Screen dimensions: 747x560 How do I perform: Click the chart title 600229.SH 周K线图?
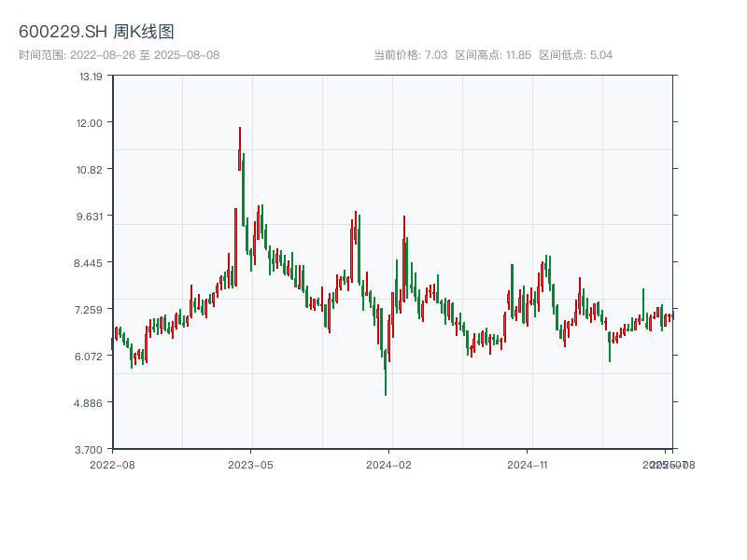(x=96, y=33)
